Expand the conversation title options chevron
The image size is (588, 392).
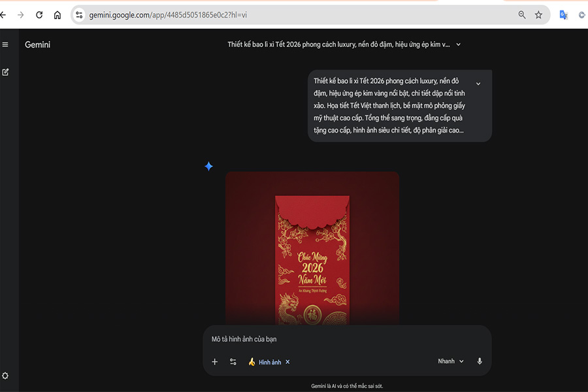[458, 44]
